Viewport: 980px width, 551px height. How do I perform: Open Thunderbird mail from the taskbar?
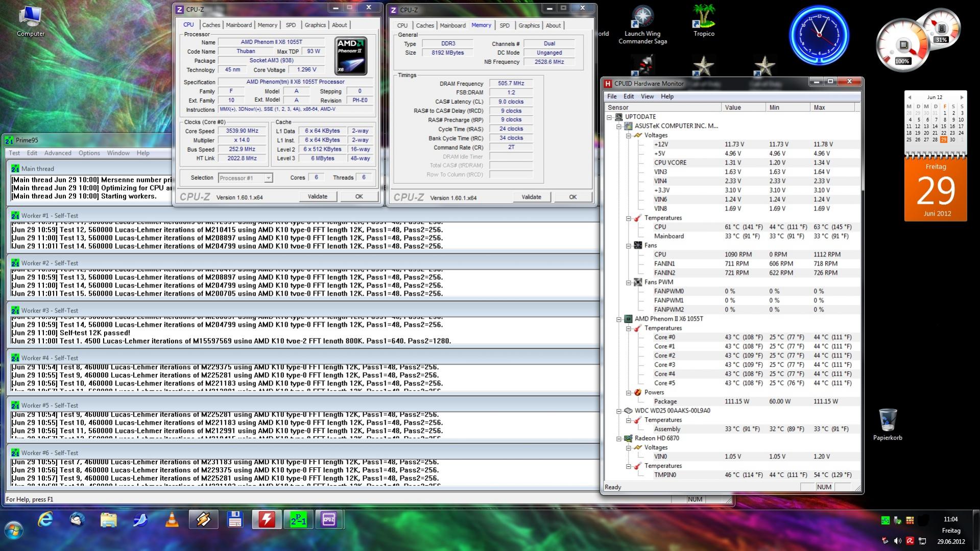[77, 520]
